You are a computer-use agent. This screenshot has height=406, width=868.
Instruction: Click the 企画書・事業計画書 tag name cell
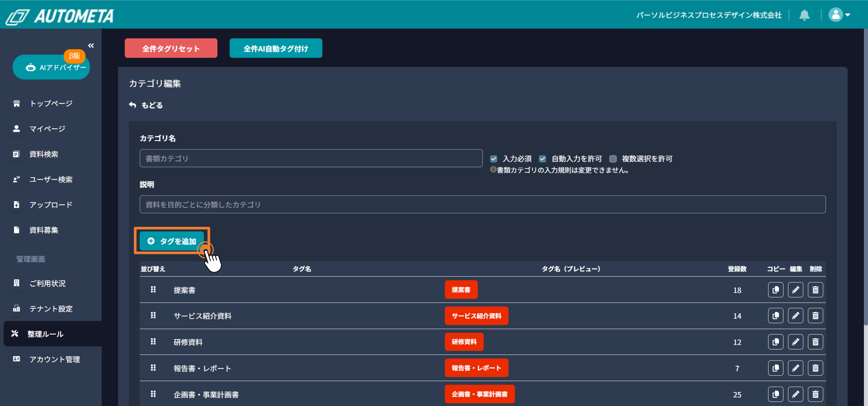[x=206, y=394]
